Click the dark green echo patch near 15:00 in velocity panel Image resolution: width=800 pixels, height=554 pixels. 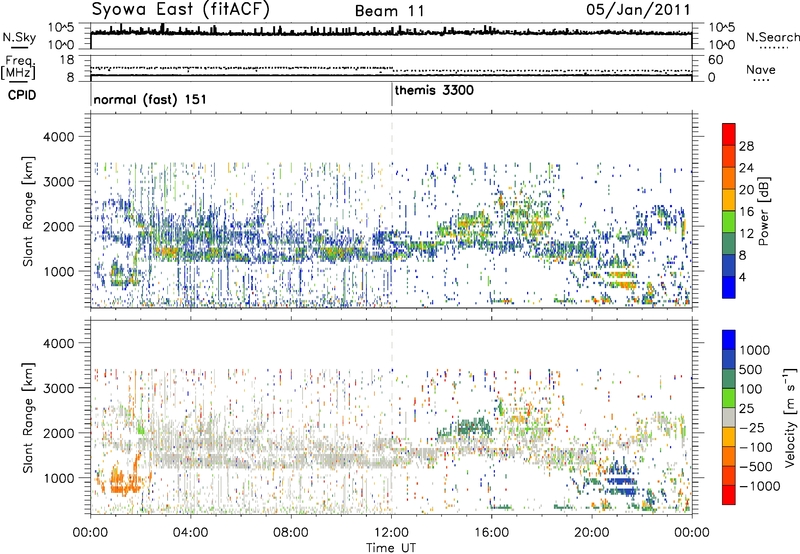466,427
